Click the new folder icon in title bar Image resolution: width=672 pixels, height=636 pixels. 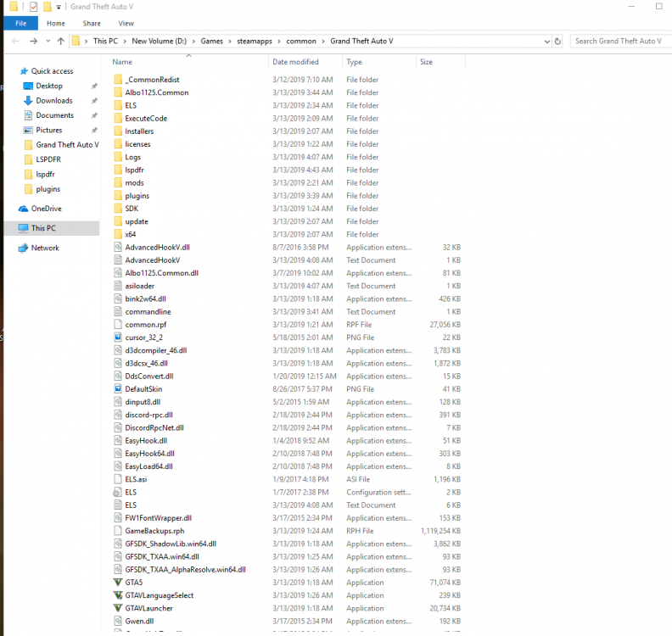click(48, 7)
